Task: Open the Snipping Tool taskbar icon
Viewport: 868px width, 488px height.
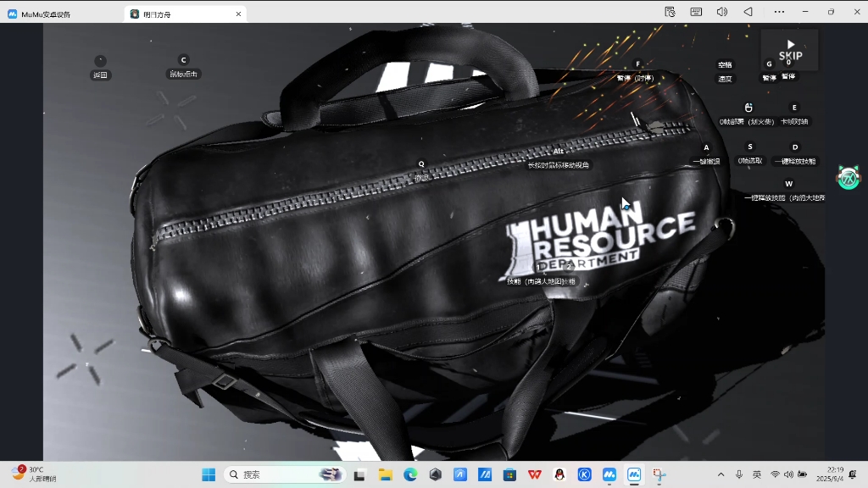Action: [659, 474]
